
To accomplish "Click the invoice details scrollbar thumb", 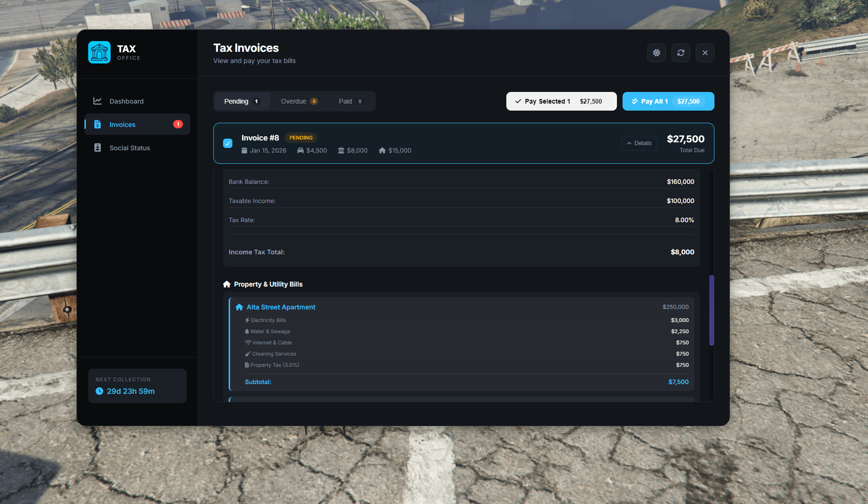I will point(711,310).
